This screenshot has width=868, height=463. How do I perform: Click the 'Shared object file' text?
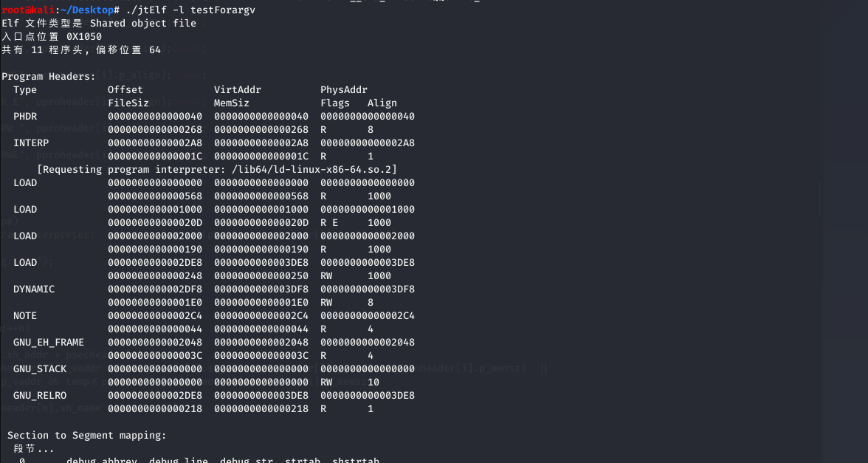tap(143, 24)
